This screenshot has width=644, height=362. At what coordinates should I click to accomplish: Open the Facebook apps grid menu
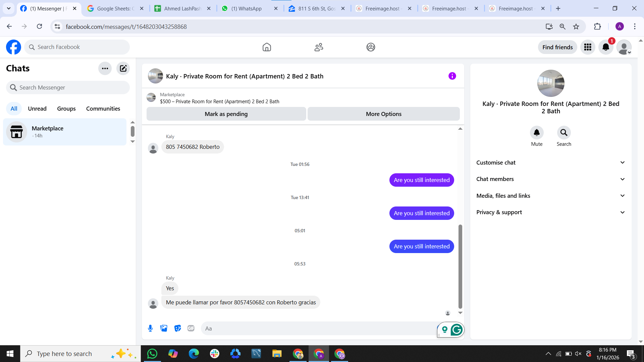588,47
